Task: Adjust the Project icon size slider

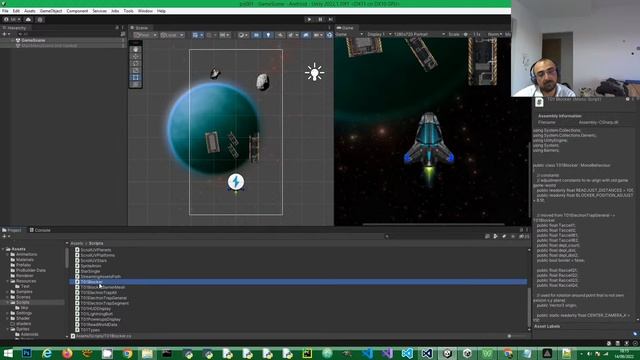Action: click(x=518, y=336)
